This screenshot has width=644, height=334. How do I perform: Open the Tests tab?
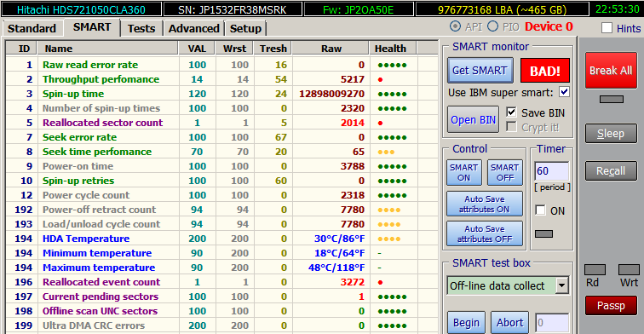[x=141, y=28]
